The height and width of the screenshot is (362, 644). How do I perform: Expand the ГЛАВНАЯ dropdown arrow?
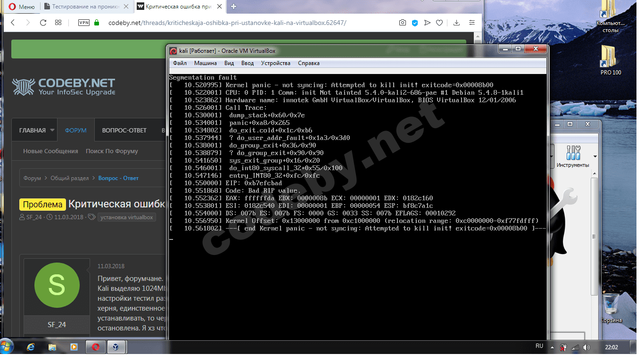tap(52, 130)
